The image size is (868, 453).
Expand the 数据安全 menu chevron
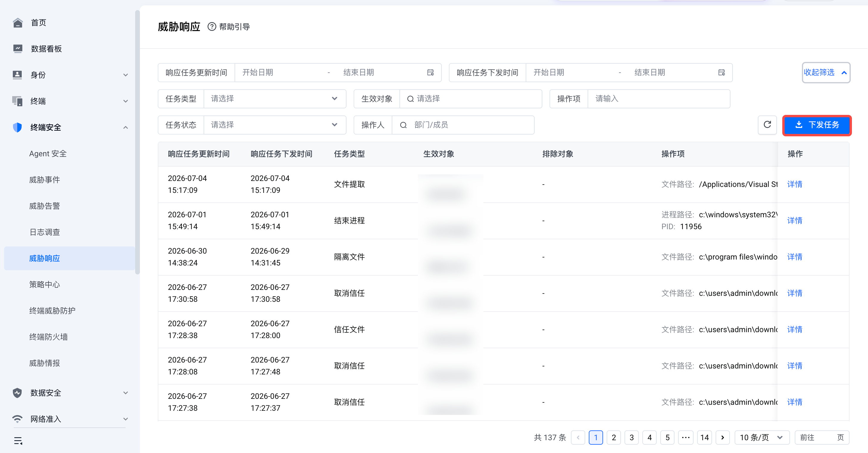tap(126, 393)
